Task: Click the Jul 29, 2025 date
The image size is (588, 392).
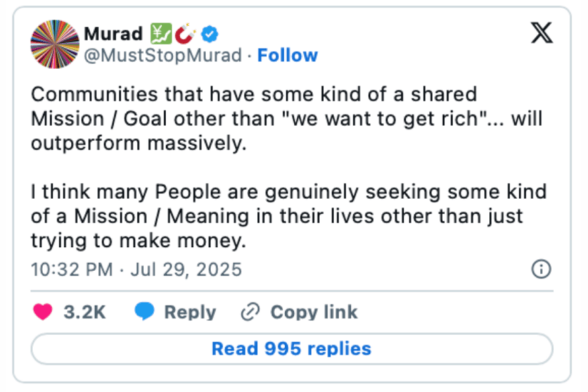Action: [184, 269]
